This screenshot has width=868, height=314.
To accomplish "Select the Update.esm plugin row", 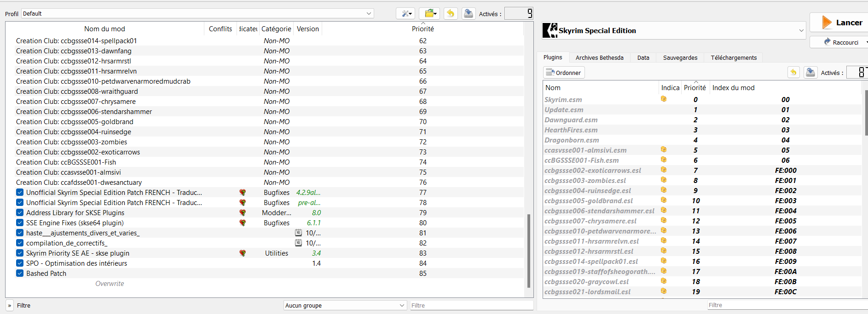I will click(x=702, y=110).
